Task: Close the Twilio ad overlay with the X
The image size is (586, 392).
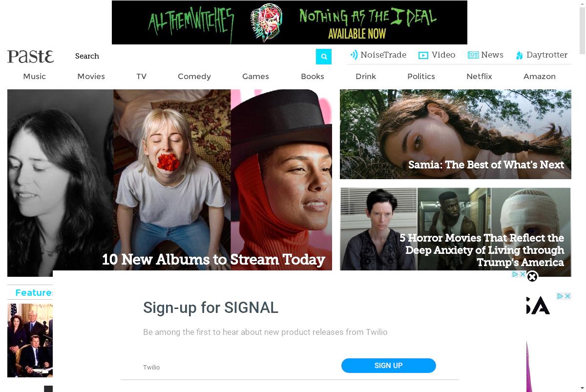Action: pos(532,277)
